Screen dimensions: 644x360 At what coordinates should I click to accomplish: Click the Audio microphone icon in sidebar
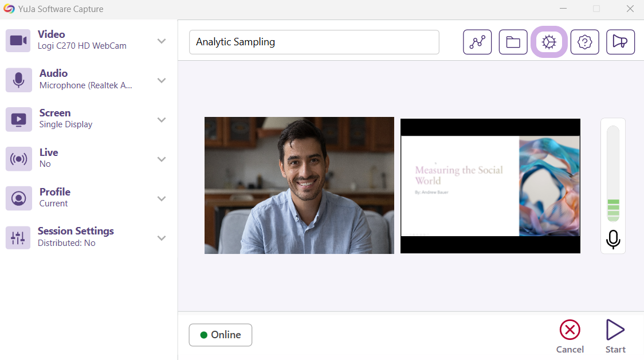pyautogui.click(x=18, y=80)
